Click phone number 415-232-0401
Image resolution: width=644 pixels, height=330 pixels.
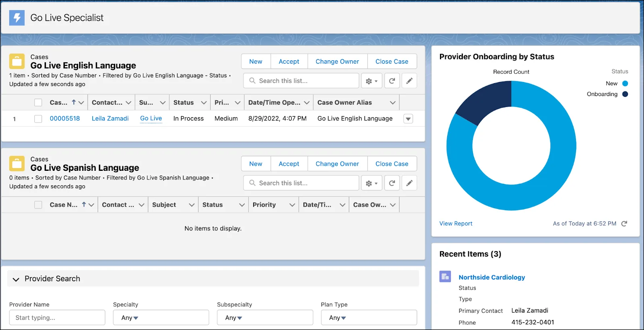533,322
